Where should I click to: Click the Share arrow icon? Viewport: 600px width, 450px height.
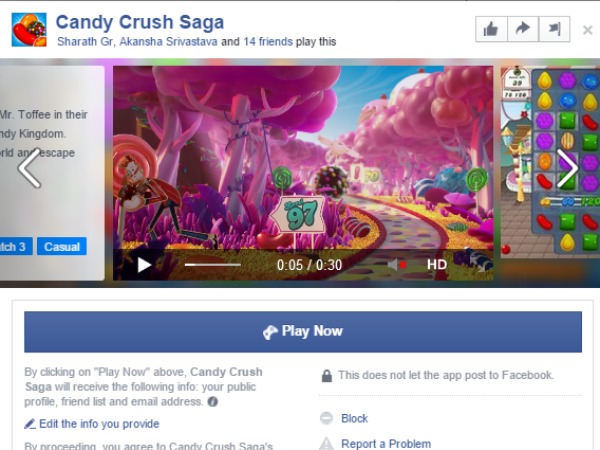[x=523, y=29]
